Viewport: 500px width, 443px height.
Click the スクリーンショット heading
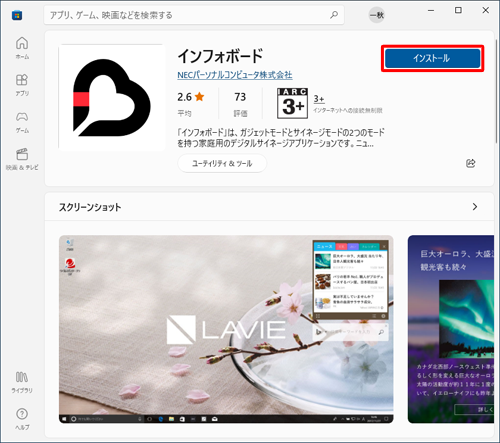(x=90, y=207)
